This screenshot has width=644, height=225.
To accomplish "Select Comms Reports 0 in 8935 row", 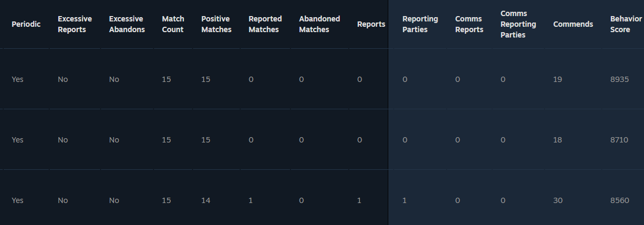I will pyautogui.click(x=457, y=79).
